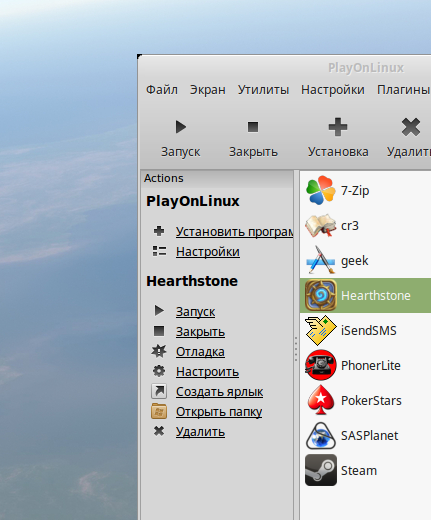
Task: Select the Hearthstone list entry text
Action: point(376,296)
